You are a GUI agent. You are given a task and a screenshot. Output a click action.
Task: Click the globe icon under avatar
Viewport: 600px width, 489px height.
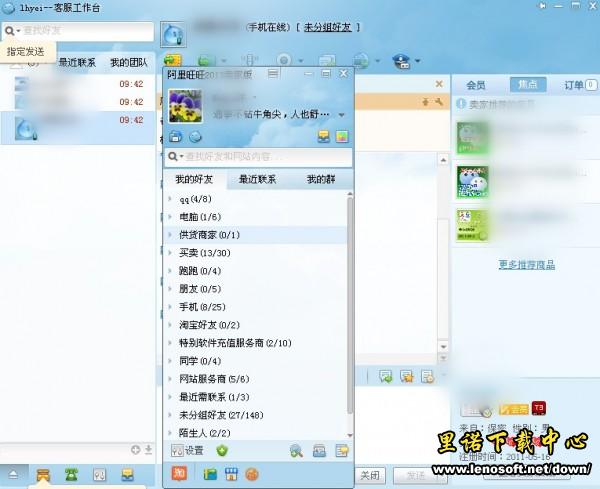coord(196,137)
